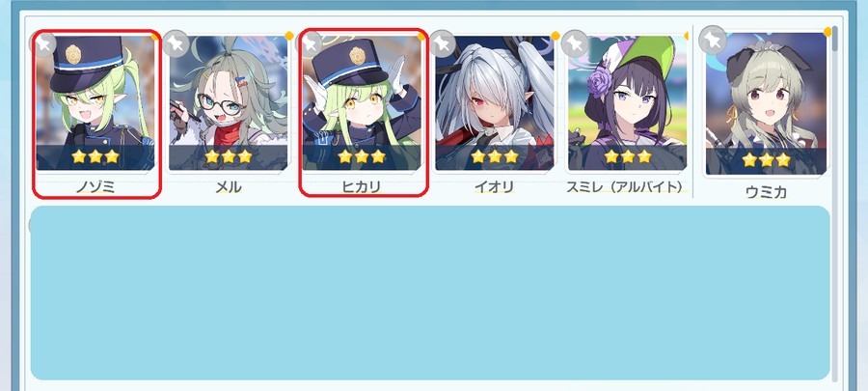Toggle the pin icon on ノゾミ card
Screen dimensions: 868x391
(x=43, y=43)
